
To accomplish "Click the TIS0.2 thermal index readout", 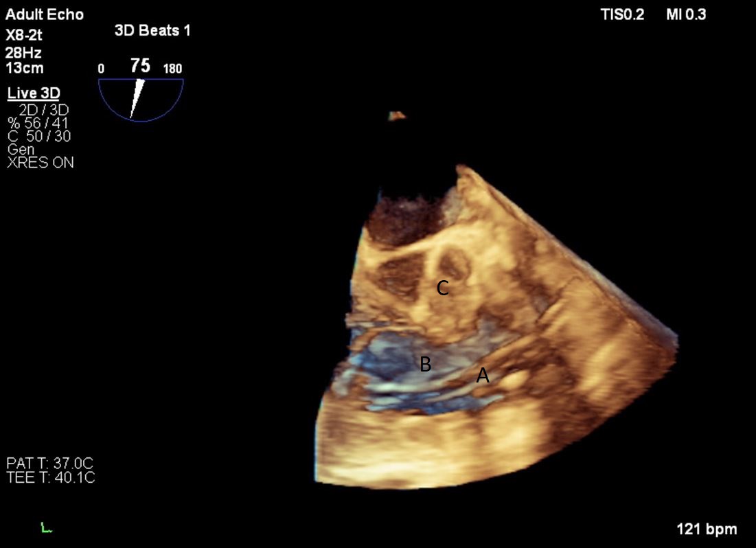I will coord(622,15).
